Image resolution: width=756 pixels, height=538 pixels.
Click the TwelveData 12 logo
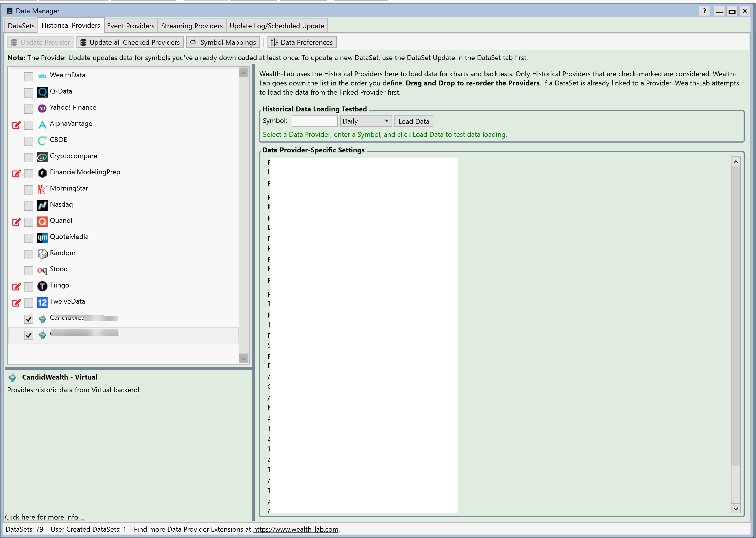coord(42,302)
